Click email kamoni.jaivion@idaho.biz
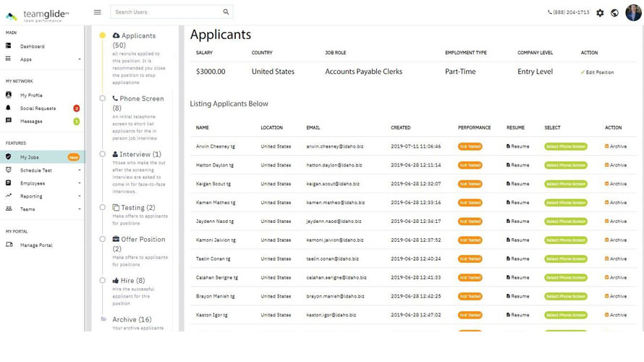Screen dimensions: 644x362 coord(335,240)
